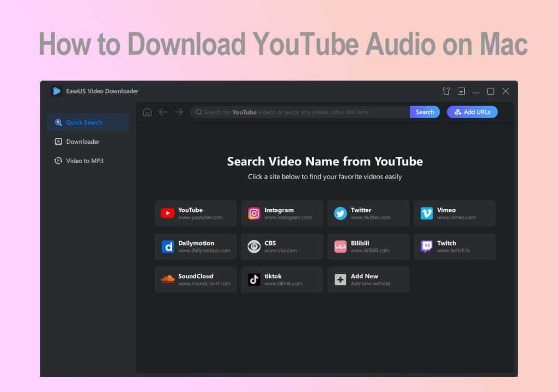Viewport: 558px width, 392px height.
Task: Minimize the EaseUS Video Downloader window
Action: tap(476, 92)
